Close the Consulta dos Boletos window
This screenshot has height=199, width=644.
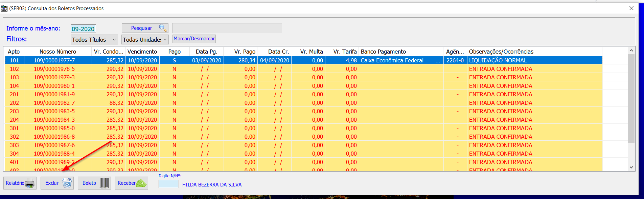pyautogui.click(x=631, y=8)
